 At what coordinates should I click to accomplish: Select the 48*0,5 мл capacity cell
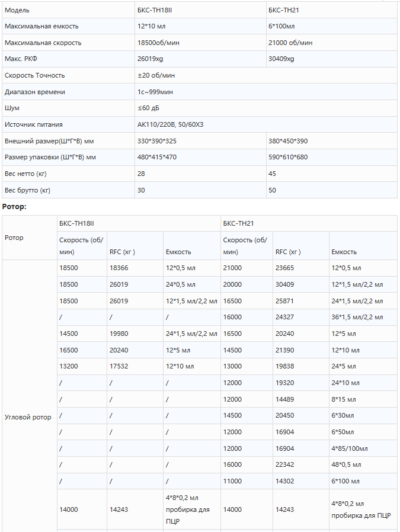coord(346,464)
